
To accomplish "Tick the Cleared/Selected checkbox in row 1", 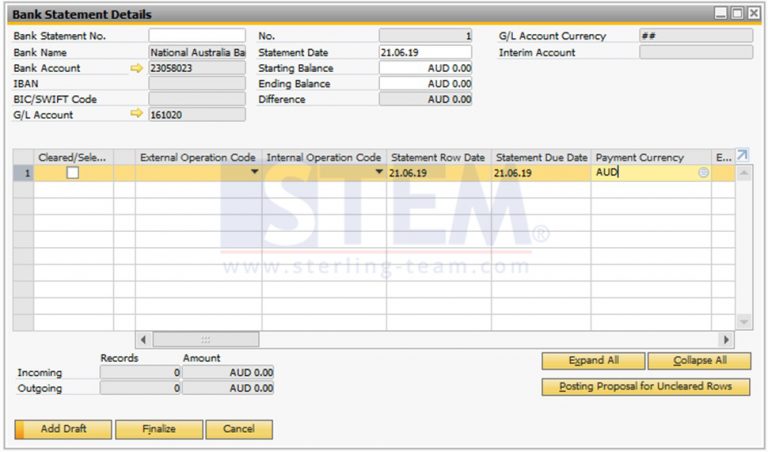I will point(72,172).
